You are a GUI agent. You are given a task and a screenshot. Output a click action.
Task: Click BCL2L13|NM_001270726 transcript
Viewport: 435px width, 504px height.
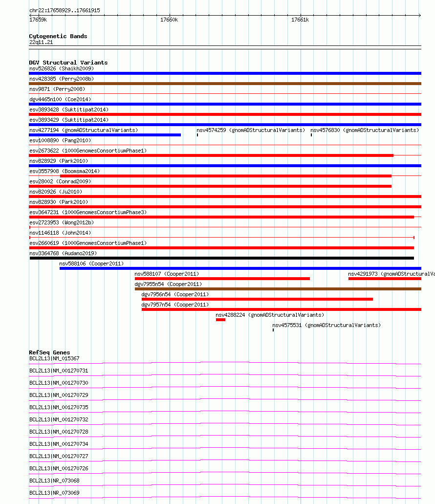click(x=59, y=469)
